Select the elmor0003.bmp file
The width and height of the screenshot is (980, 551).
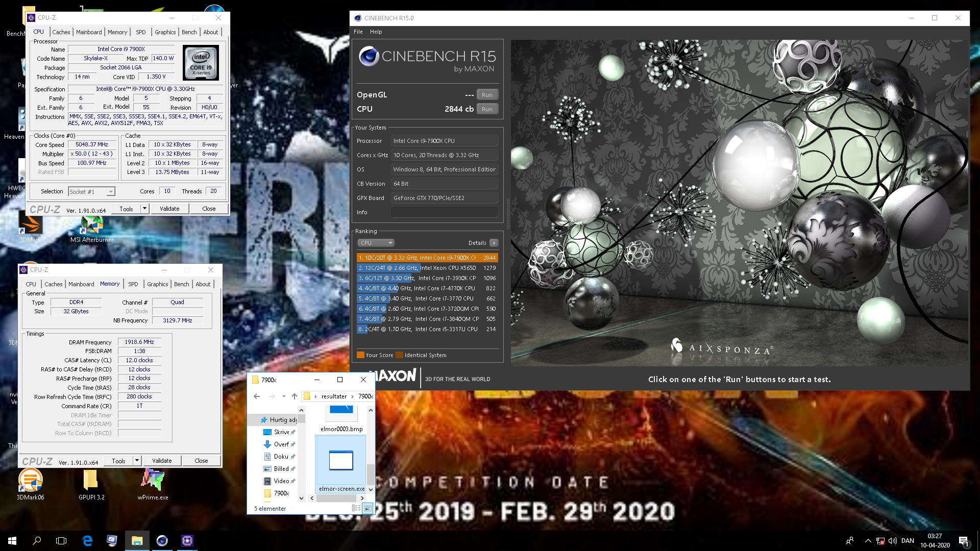point(341,419)
